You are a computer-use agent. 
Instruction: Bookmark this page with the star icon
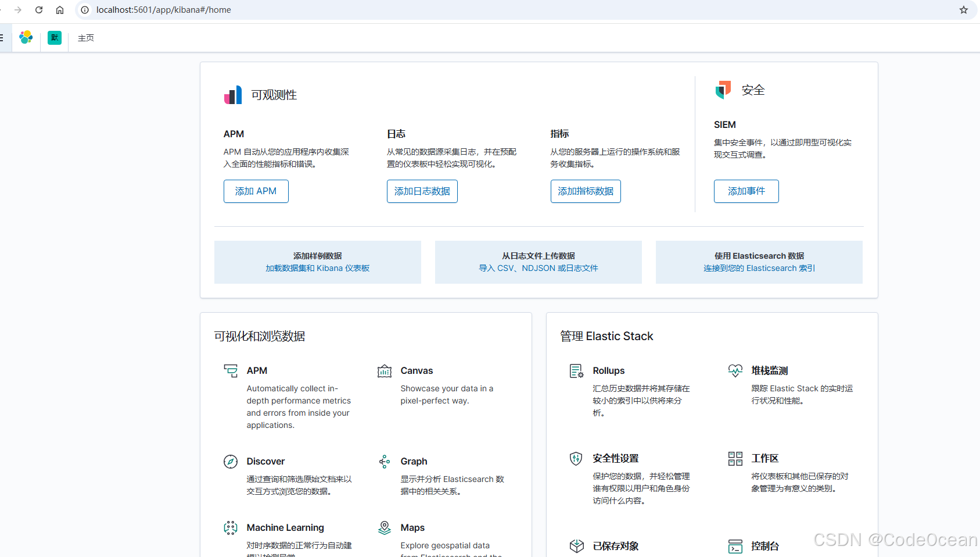(964, 10)
